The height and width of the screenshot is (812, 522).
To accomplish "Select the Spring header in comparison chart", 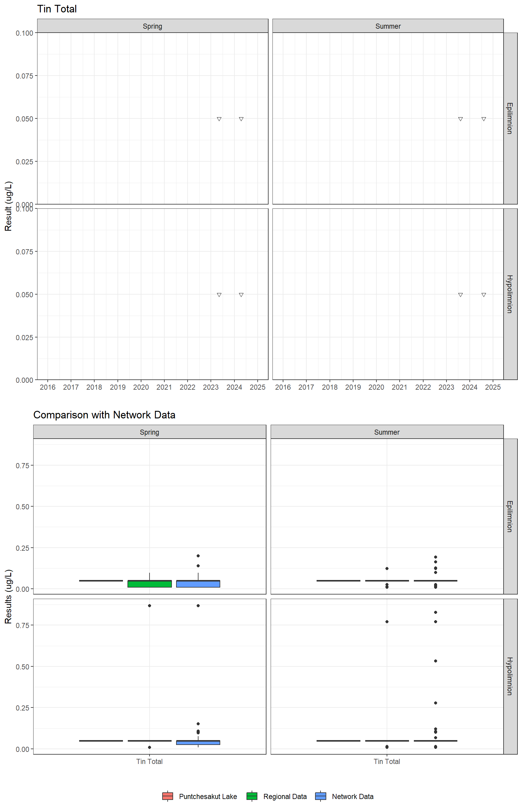I will [150, 432].
